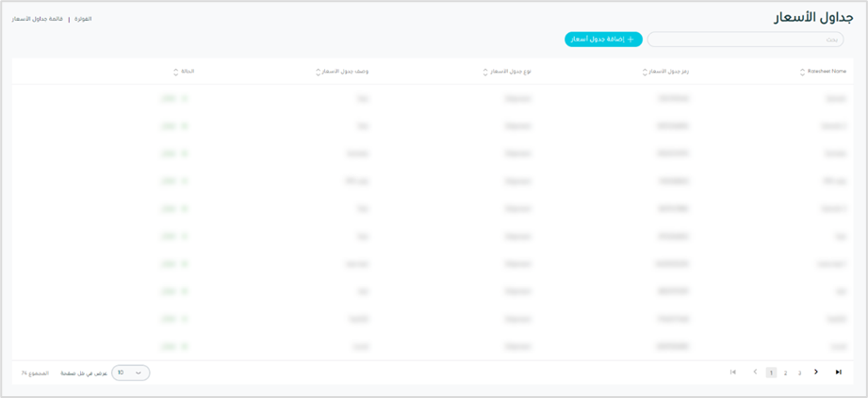Sort by rate sheet number column
This screenshot has height=398, width=868.
coord(645,72)
